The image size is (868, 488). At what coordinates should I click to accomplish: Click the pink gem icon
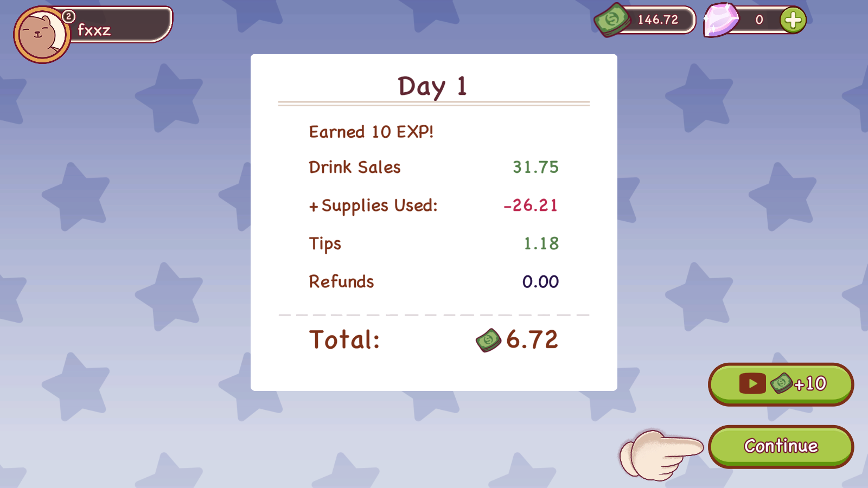[x=721, y=20]
